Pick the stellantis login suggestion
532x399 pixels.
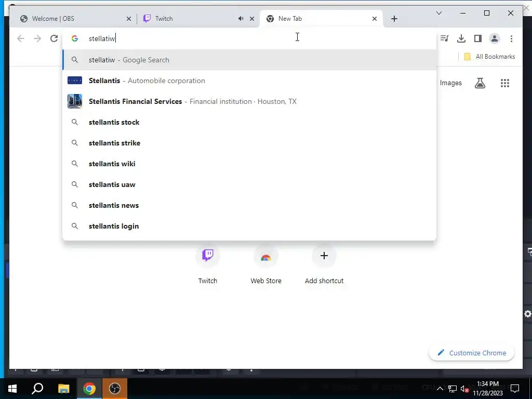click(249, 225)
